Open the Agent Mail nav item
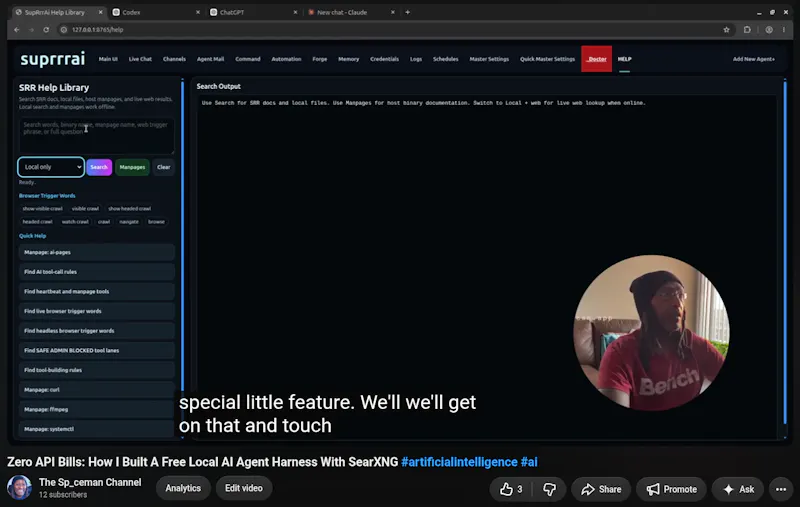The height and width of the screenshot is (507, 800). (x=211, y=59)
